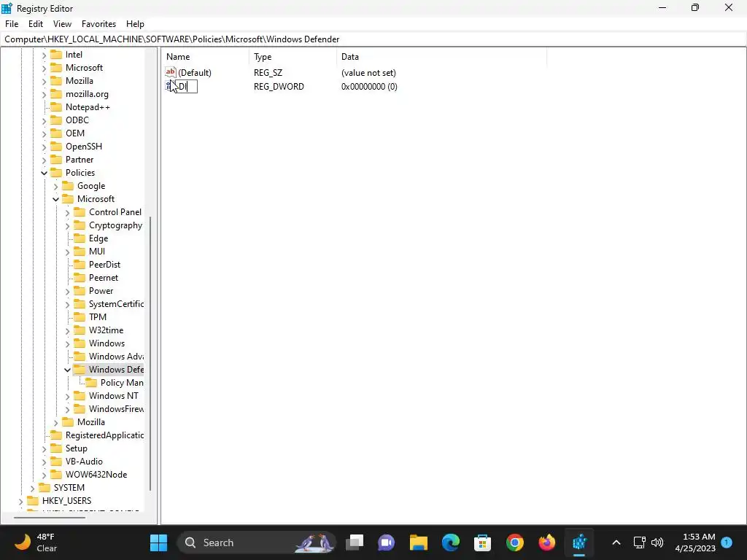747x560 pixels.
Task: Open volume control in system tray
Action: point(657,542)
